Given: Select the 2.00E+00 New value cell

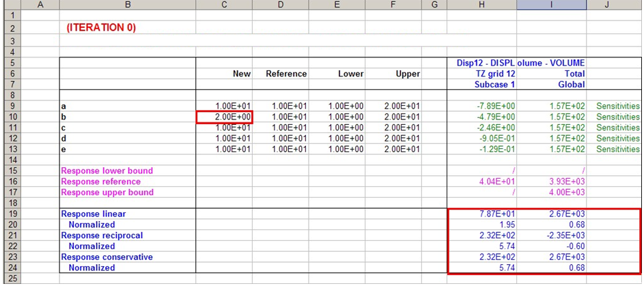Looking at the screenshot, I should (225, 117).
